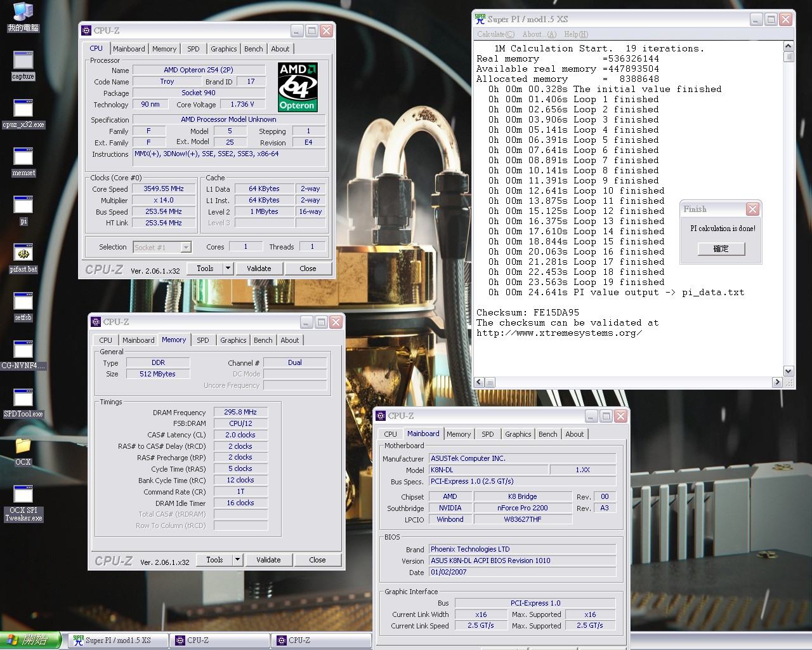Switch to first CPU-Z taskbar button
This screenshot has height=650, width=812.
[219, 640]
